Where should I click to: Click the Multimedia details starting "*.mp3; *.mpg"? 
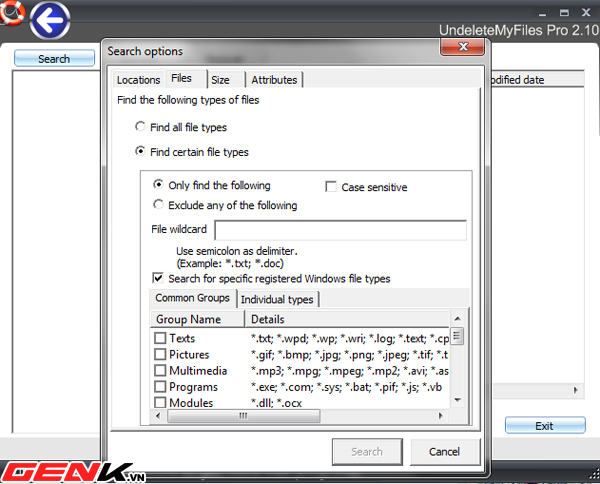click(349, 371)
